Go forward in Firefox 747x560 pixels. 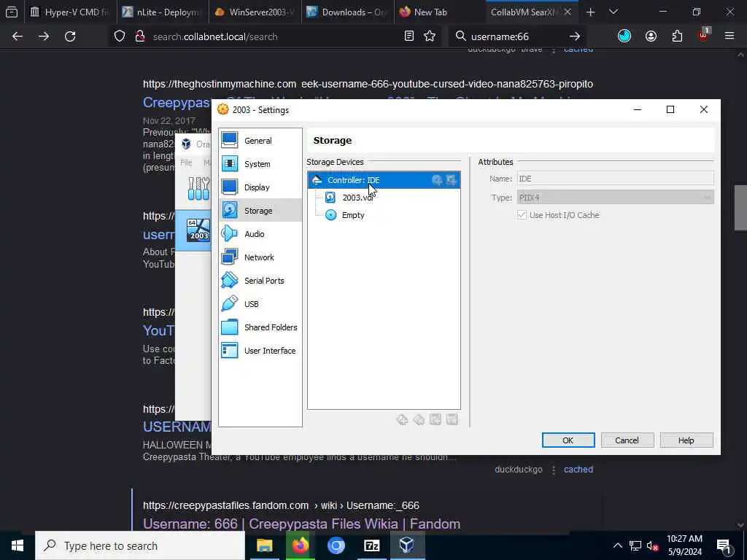tap(44, 36)
